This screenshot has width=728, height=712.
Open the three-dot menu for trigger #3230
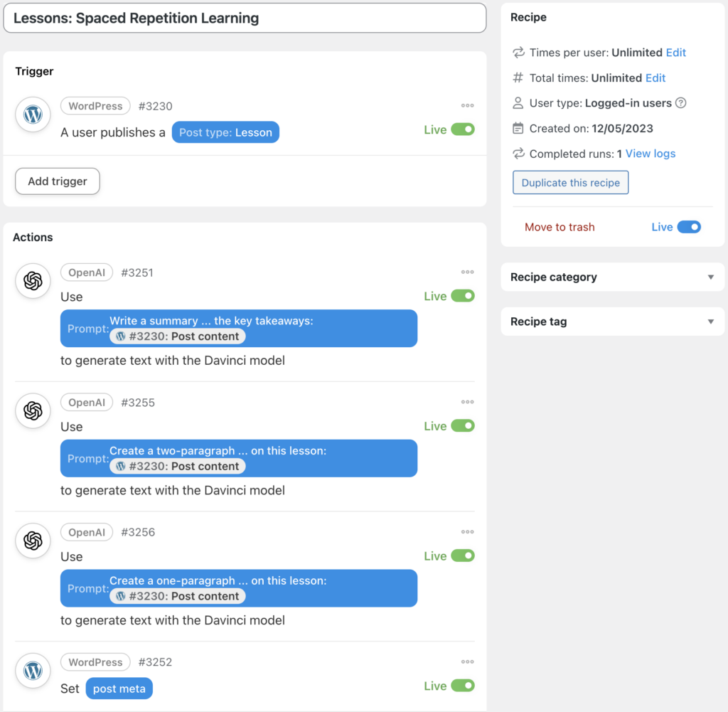[x=467, y=105]
